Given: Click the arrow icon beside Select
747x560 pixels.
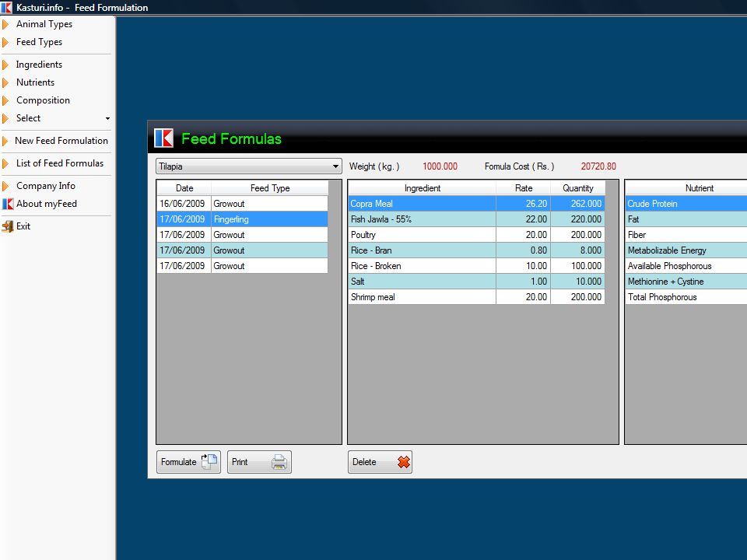Looking at the screenshot, I should [5, 118].
